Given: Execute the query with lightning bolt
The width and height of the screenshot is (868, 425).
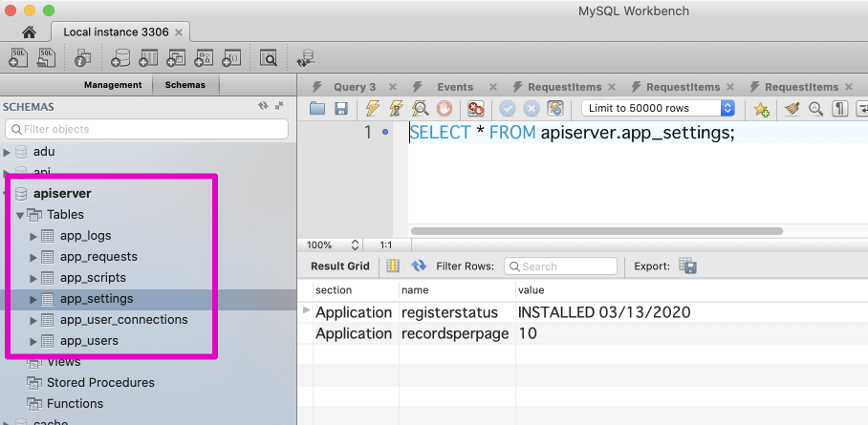Looking at the screenshot, I should pyautogui.click(x=373, y=108).
